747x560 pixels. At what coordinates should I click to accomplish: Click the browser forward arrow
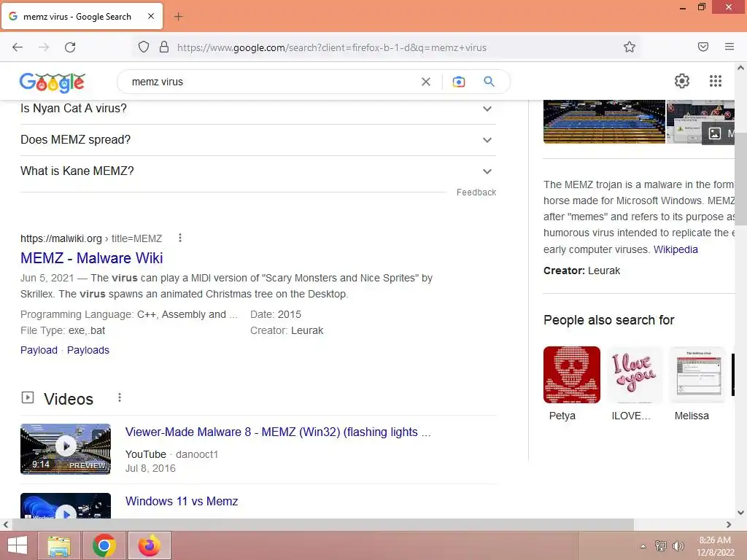pyautogui.click(x=44, y=47)
